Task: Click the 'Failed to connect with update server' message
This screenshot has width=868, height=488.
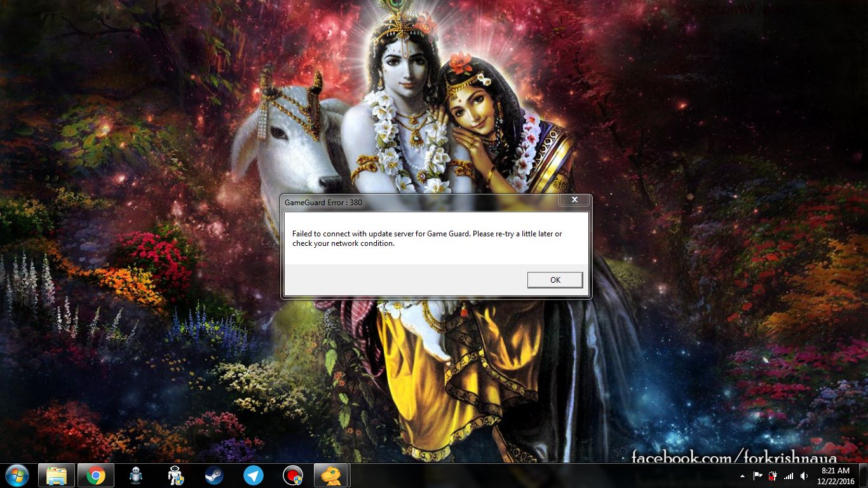Action: pos(427,238)
